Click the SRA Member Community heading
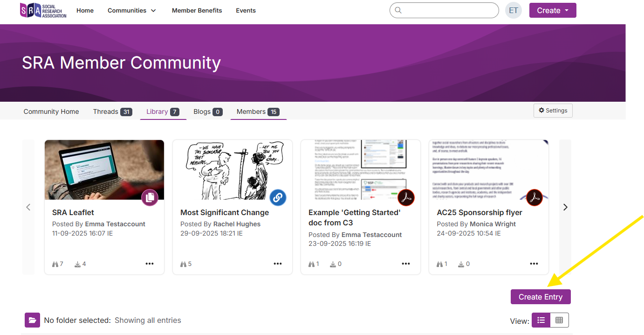Image resolution: width=644 pixels, height=335 pixels. click(x=121, y=63)
